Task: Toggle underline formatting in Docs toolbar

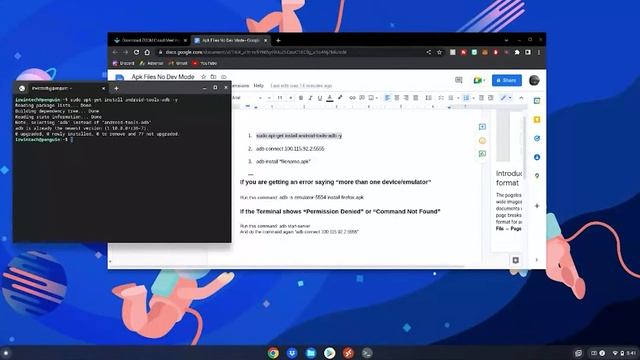Action: tap(320, 98)
